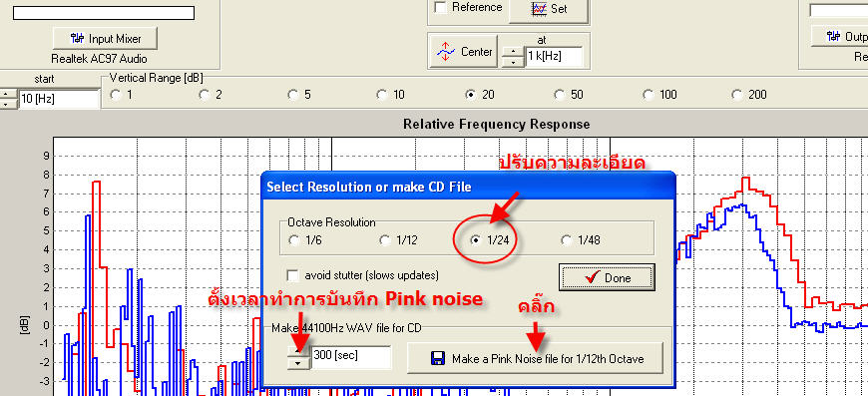Set vertical range to 200 dB
Screen dimensions: 868x396
click(737, 95)
